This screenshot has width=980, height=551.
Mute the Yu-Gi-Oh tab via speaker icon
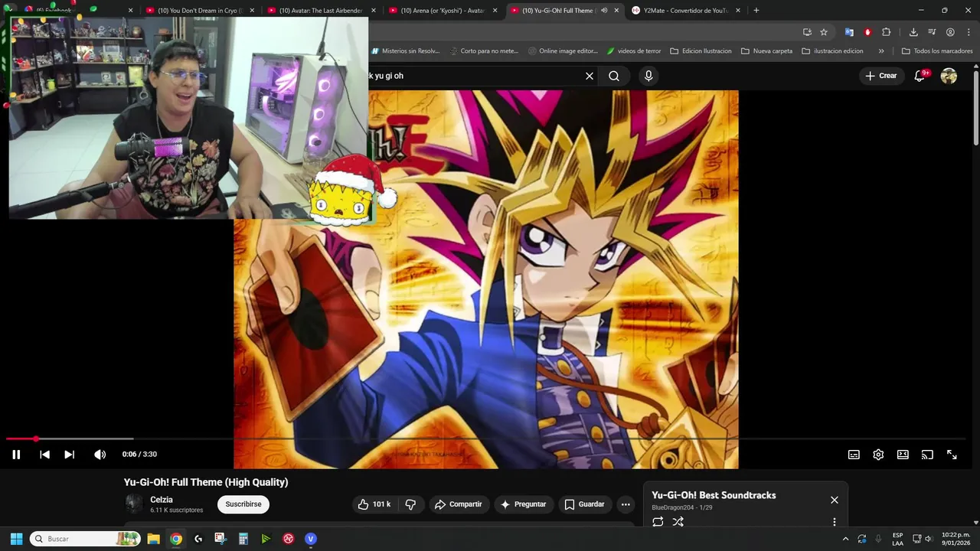point(604,11)
